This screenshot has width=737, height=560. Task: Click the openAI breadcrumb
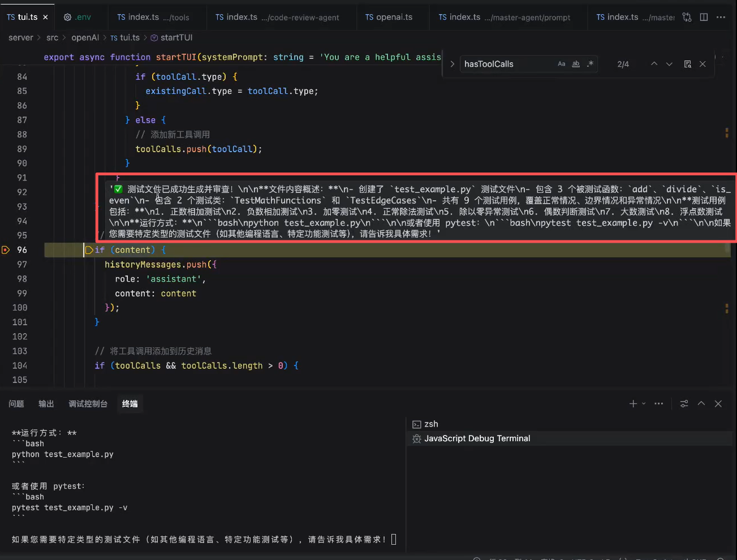click(x=85, y=37)
